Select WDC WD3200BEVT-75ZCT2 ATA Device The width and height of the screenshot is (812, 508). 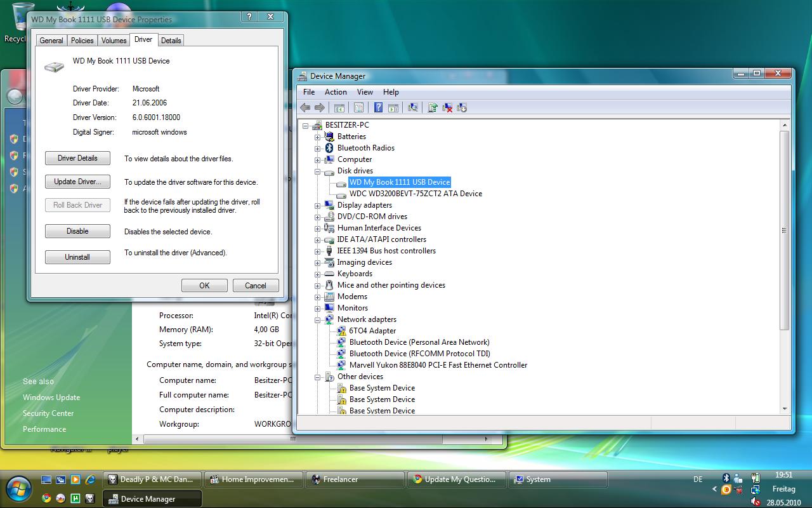pyautogui.click(x=416, y=194)
